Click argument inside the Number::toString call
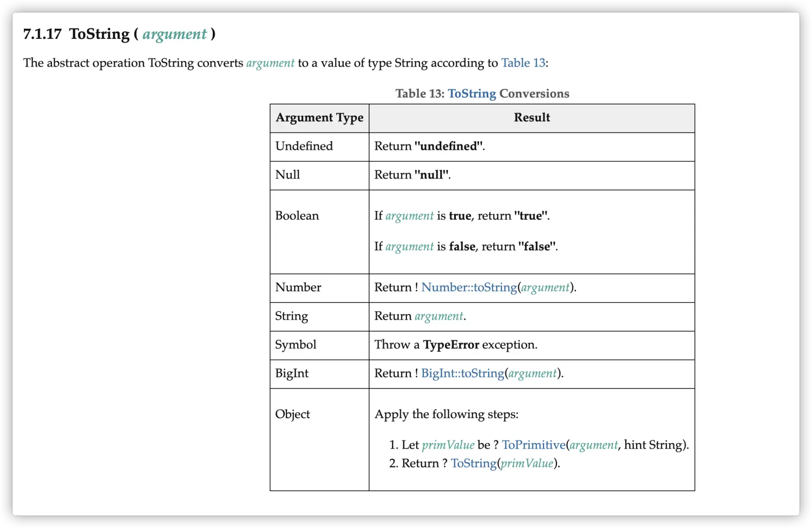Screen dimensions: 812x528 (545, 287)
